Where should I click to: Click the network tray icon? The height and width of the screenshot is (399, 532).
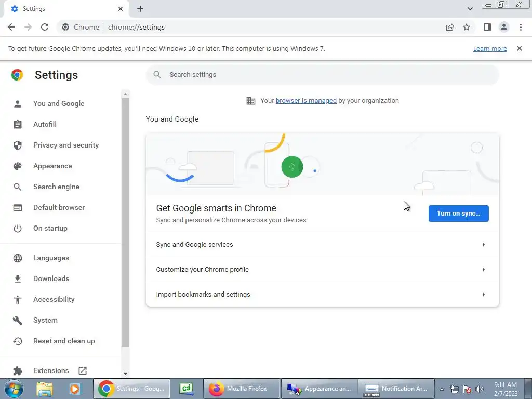point(454,389)
